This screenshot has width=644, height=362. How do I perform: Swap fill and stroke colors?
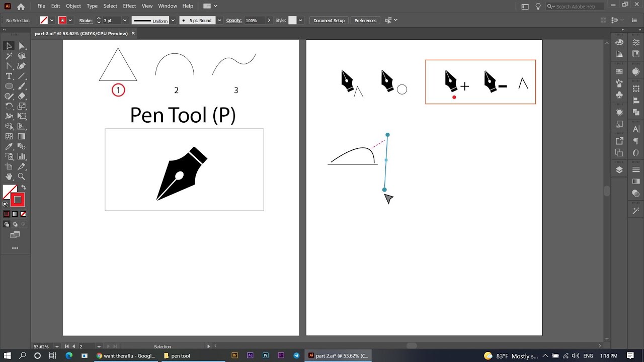click(x=23, y=188)
